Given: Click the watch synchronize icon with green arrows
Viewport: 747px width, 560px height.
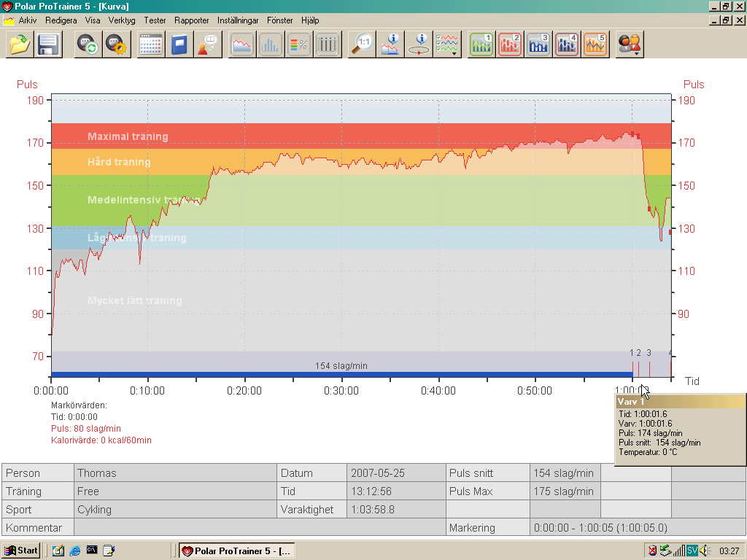Looking at the screenshot, I should 88,44.
